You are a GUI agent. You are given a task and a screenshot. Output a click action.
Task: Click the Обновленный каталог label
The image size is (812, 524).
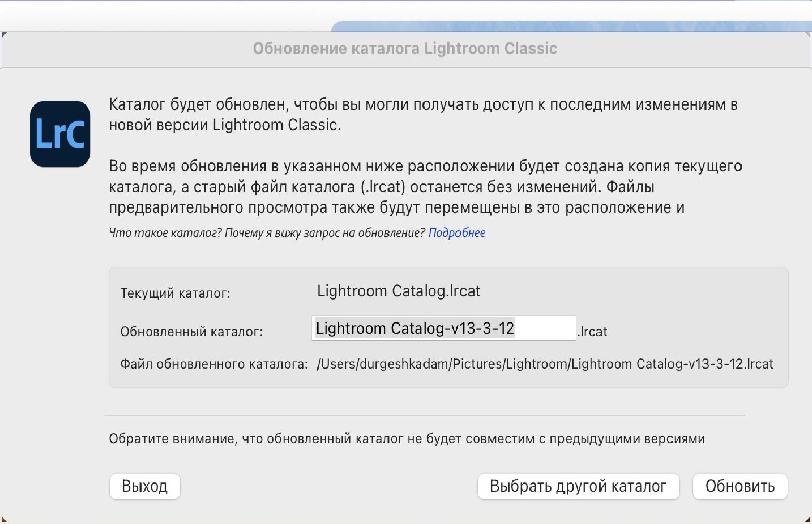pos(191,332)
